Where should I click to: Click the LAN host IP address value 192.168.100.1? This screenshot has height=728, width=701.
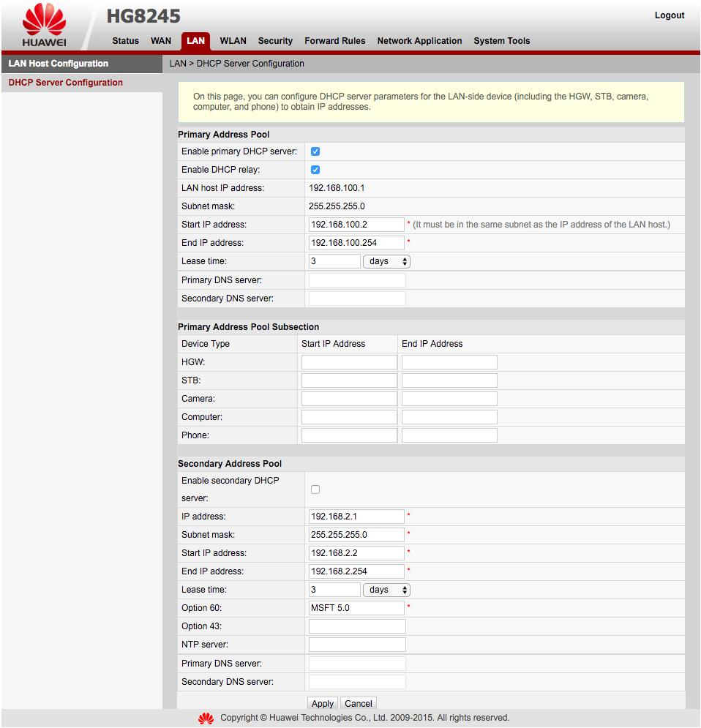[337, 188]
